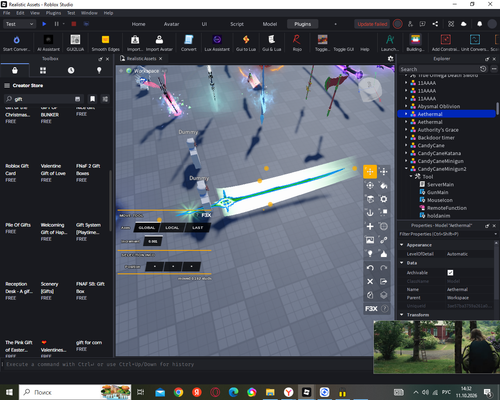Open the F3X Paint bucket tool
This screenshot has width=500, height=400.
pyautogui.click(x=384, y=185)
